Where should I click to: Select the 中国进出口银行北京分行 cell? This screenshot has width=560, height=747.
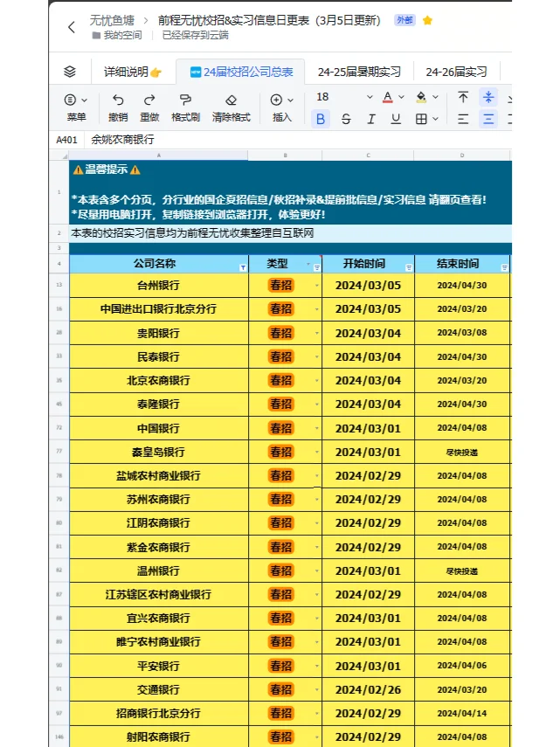pyautogui.click(x=159, y=309)
